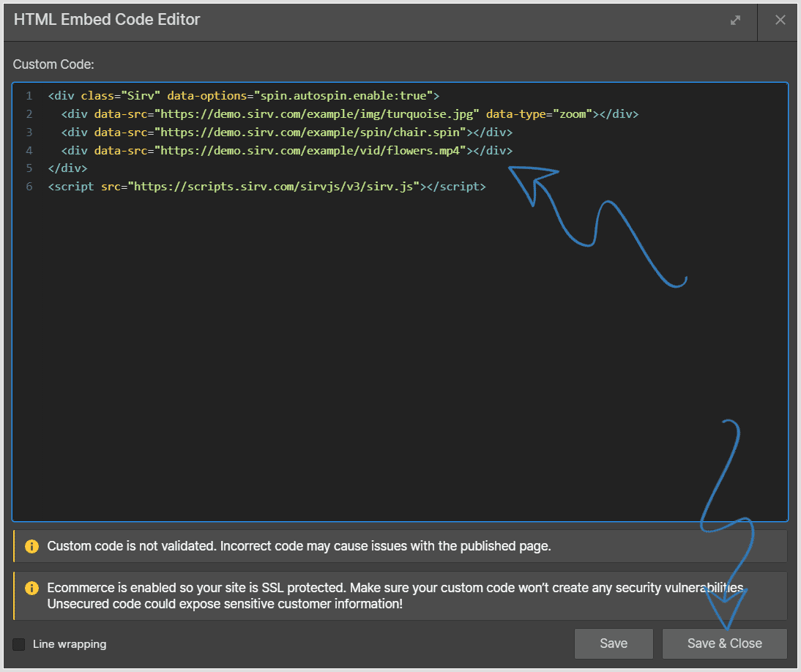Enable the Line wrapping checkbox
The height and width of the screenshot is (672, 801).
(19, 644)
